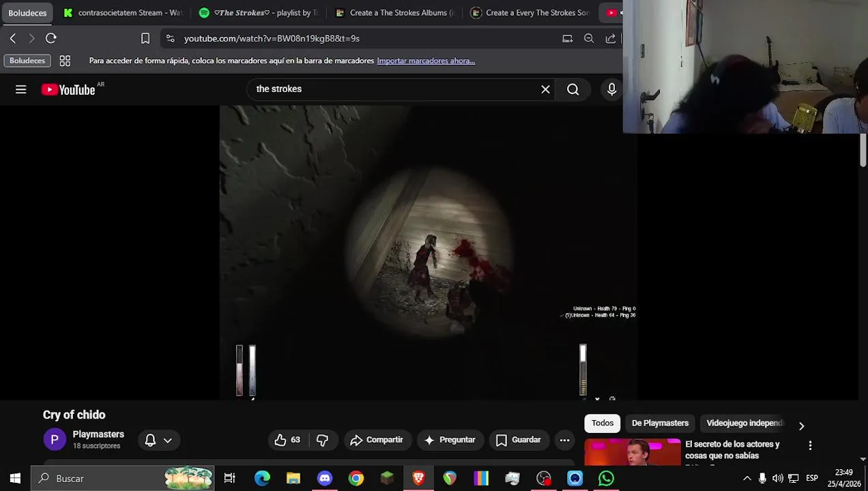Open Google Chrome from the taskbar
The height and width of the screenshot is (491, 868).
[x=356, y=479]
